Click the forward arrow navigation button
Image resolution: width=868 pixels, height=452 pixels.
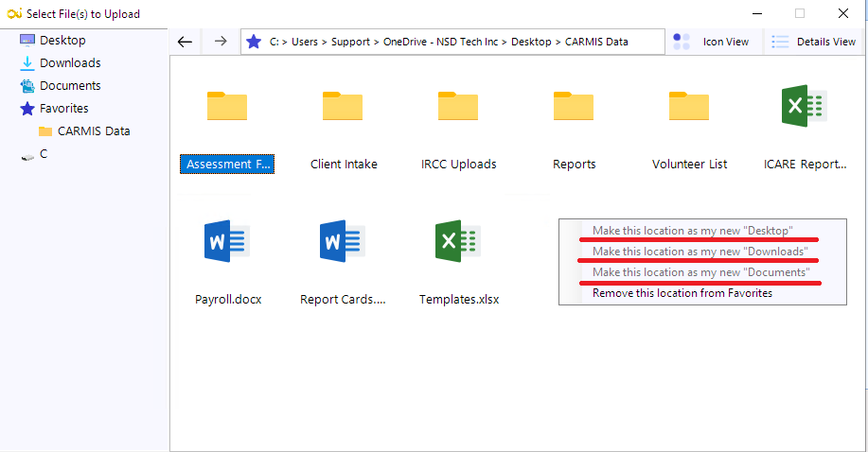coord(220,42)
